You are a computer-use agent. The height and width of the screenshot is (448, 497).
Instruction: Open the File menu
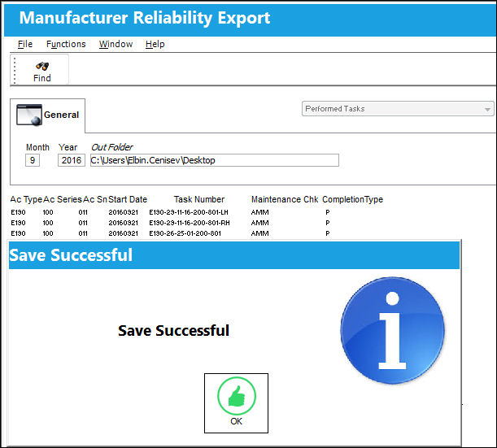25,44
